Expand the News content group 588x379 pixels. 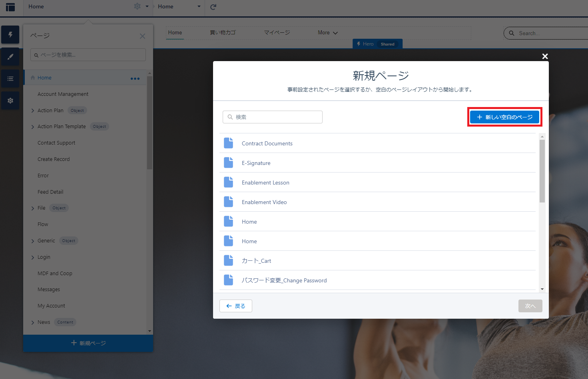pos(33,322)
